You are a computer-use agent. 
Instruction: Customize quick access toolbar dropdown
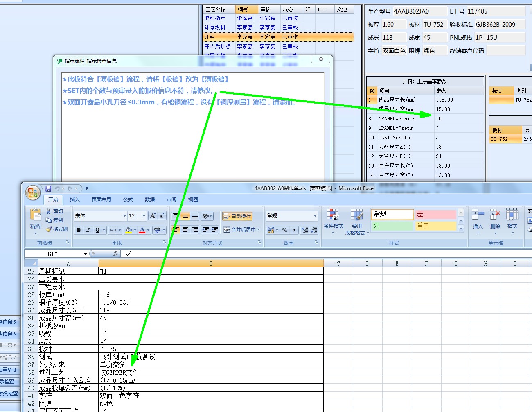point(86,189)
